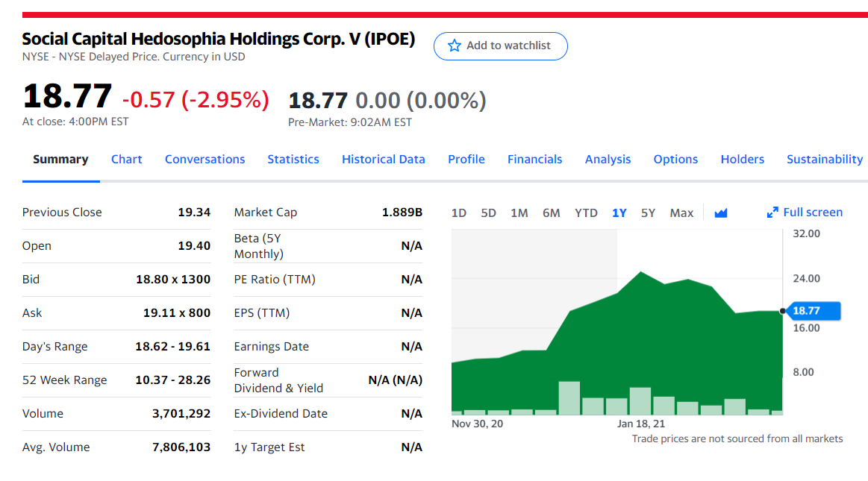This screenshot has width=868, height=481.
Task: Select the 5D chart range
Action: tap(488, 213)
